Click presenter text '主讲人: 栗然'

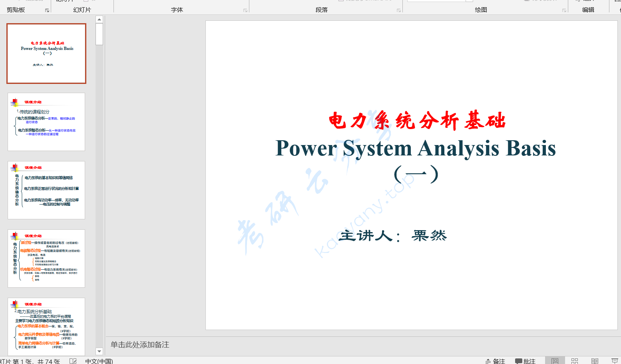392,235
